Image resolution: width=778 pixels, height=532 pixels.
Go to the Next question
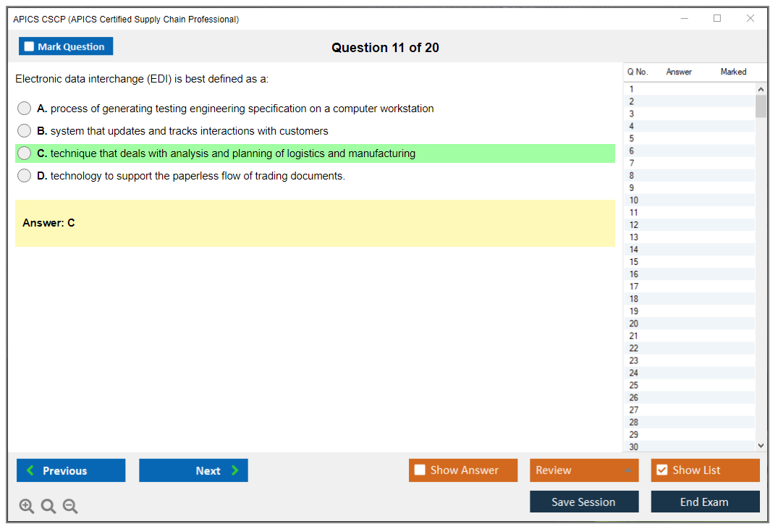point(193,470)
